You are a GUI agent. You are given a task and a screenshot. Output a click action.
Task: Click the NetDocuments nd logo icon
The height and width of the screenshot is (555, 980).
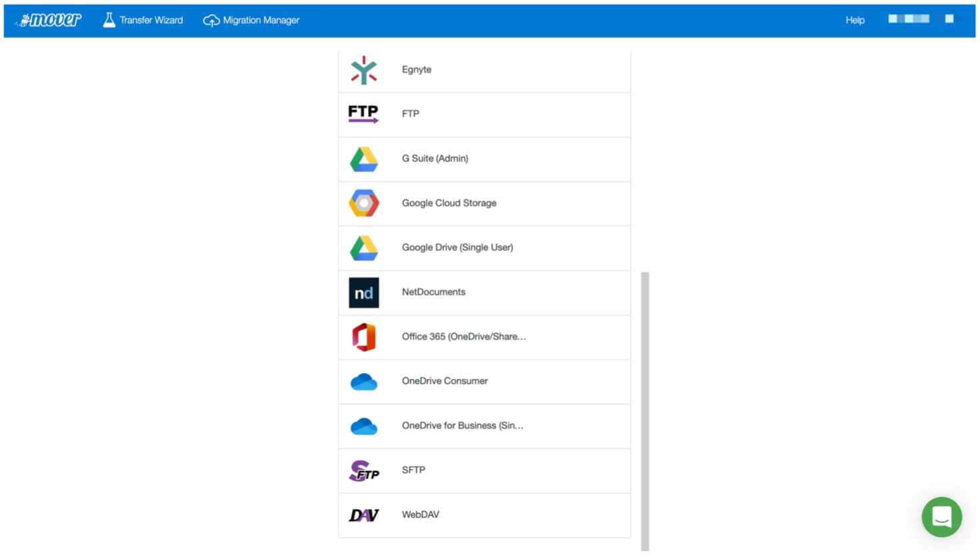pos(364,293)
